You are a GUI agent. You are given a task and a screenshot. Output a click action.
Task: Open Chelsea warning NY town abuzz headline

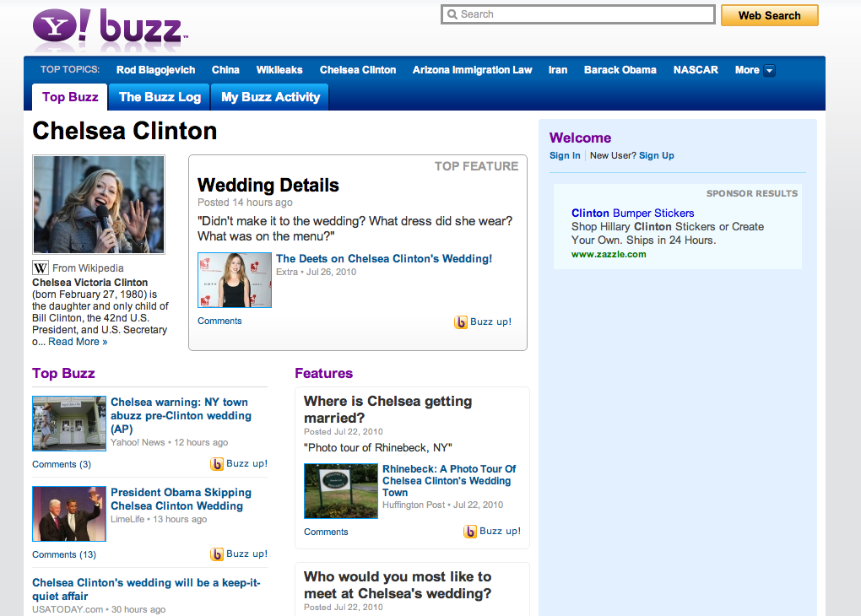coord(181,416)
